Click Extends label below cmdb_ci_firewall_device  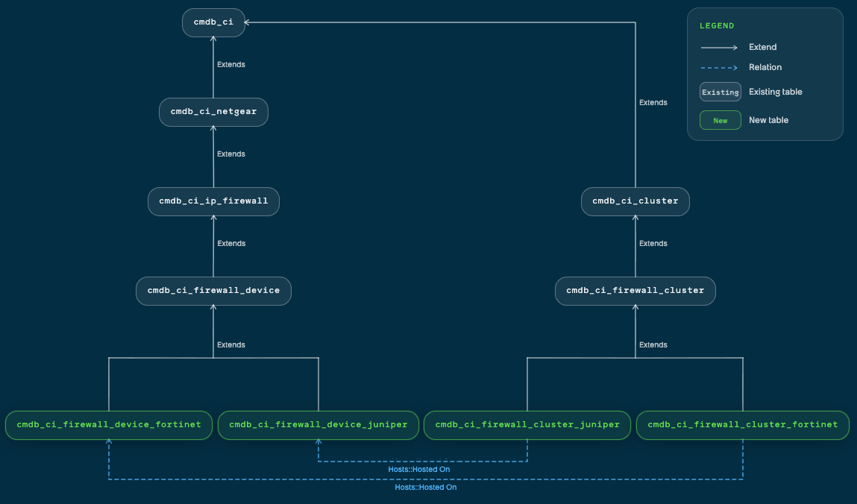[230, 345]
